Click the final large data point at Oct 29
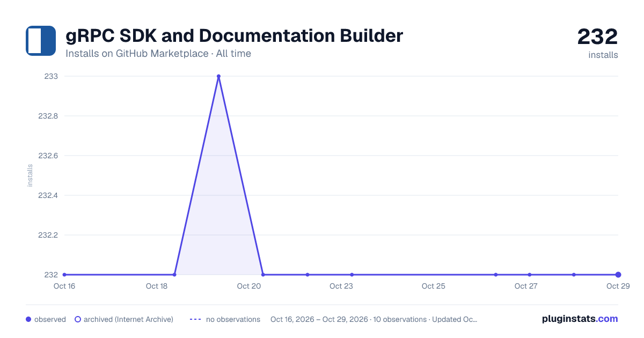644x338 pixels. (x=618, y=275)
